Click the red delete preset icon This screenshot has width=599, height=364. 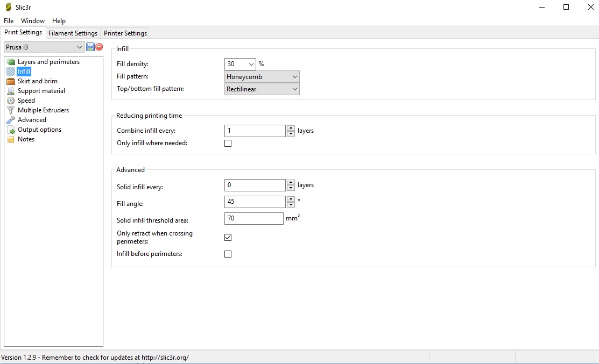[99, 47]
